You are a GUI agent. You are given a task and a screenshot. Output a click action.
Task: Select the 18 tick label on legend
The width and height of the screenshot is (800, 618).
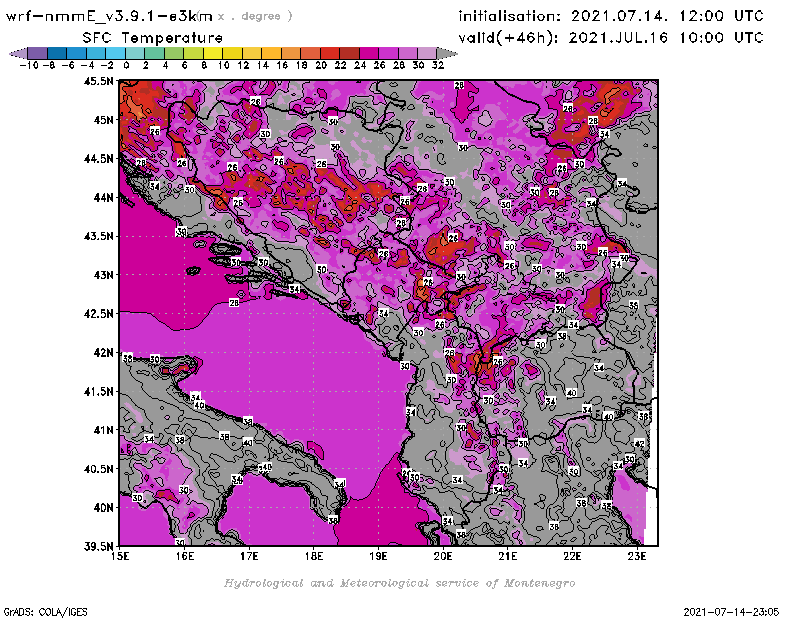(x=302, y=65)
